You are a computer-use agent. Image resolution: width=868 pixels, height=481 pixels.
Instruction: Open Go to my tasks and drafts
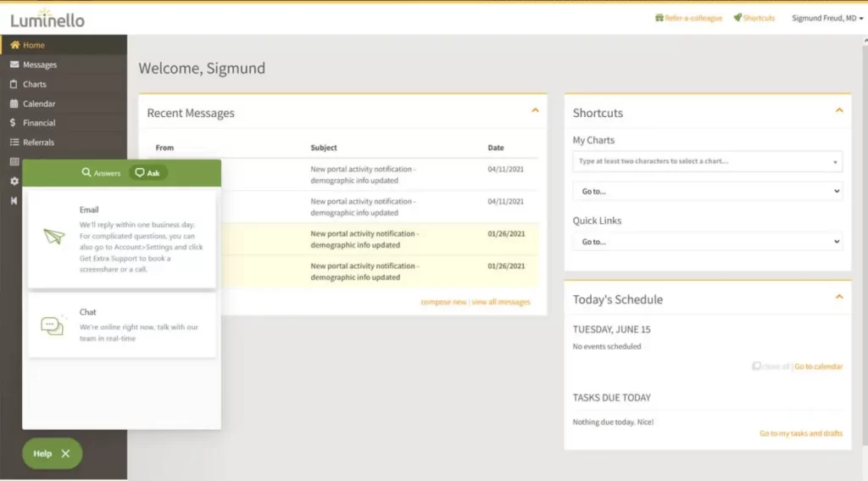coord(801,433)
